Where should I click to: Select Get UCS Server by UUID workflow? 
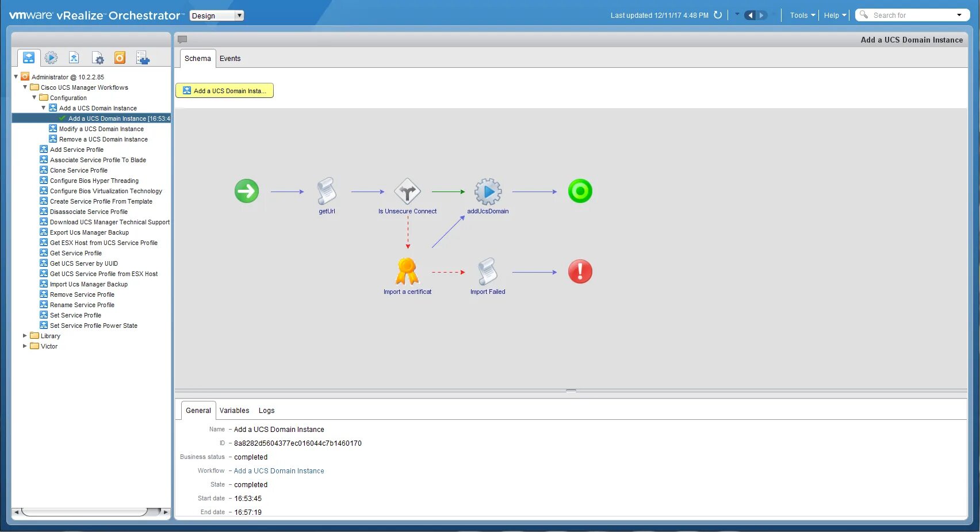pyautogui.click(x=84, y=263)
